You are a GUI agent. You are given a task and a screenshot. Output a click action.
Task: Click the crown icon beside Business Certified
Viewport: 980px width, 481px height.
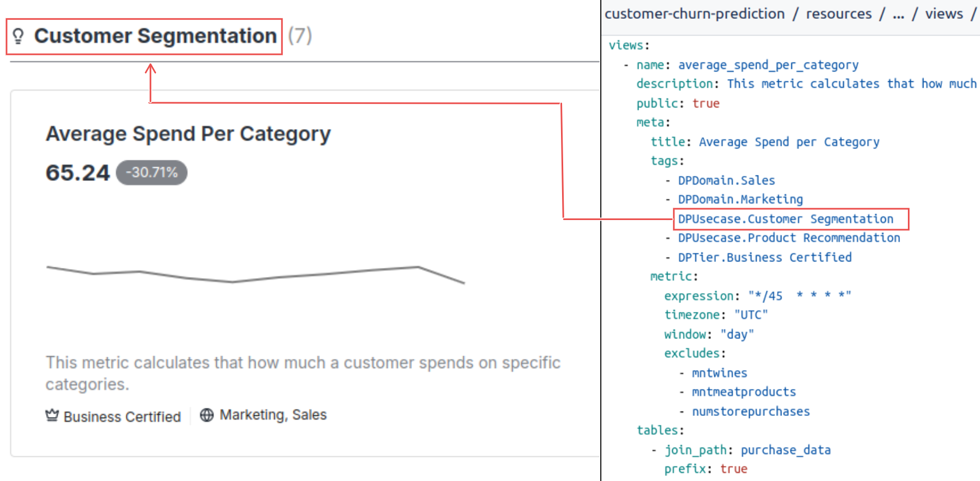tap(52, 415)
